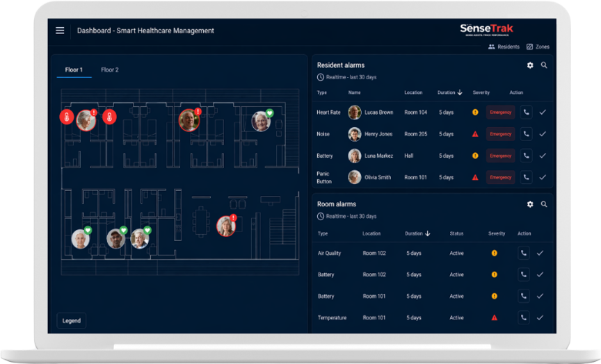Click the Name column header in Resident alarms
This screenshot has height=364, width=601.
(354, 92)
